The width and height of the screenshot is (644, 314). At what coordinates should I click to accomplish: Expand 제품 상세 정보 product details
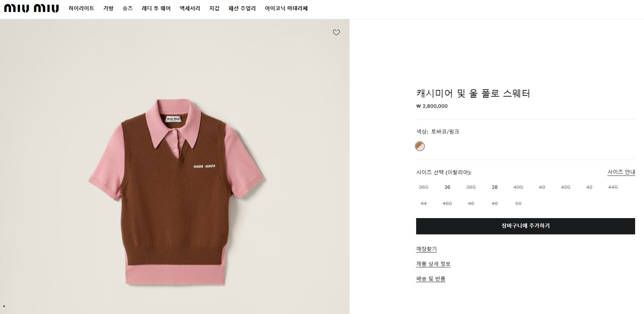point(433,264)
